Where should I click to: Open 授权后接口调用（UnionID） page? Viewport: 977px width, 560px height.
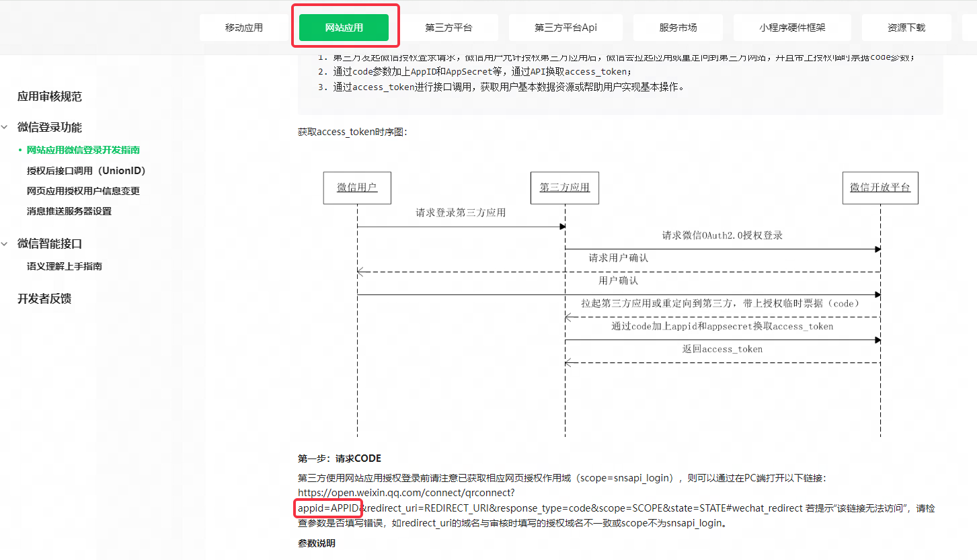87,171
